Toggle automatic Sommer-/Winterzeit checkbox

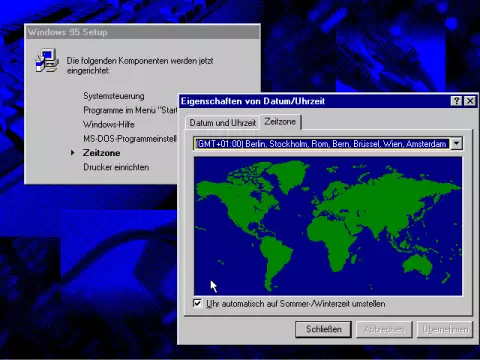pyautogui.click(x=197, y=303)
